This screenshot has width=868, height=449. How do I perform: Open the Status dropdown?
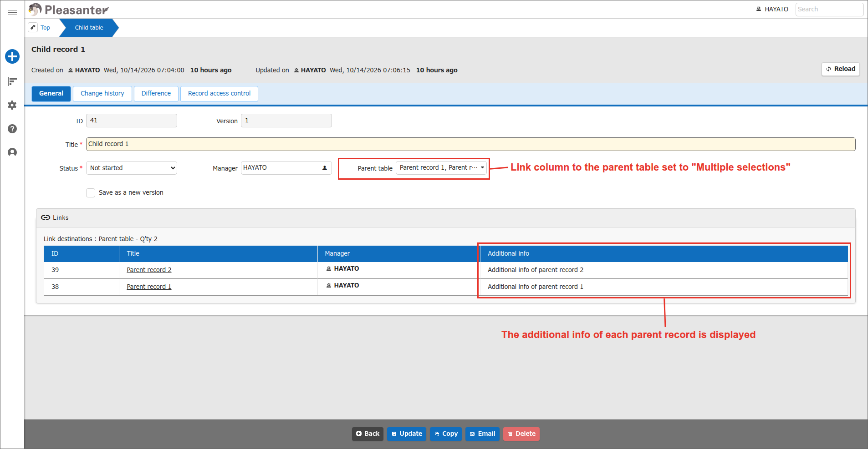point(132,168)
